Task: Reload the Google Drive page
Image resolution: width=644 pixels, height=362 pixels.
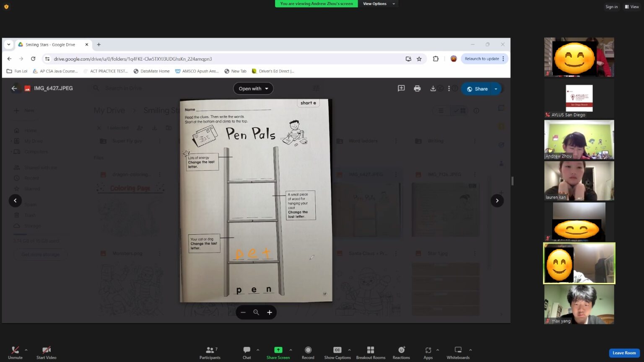Action: 33,59
